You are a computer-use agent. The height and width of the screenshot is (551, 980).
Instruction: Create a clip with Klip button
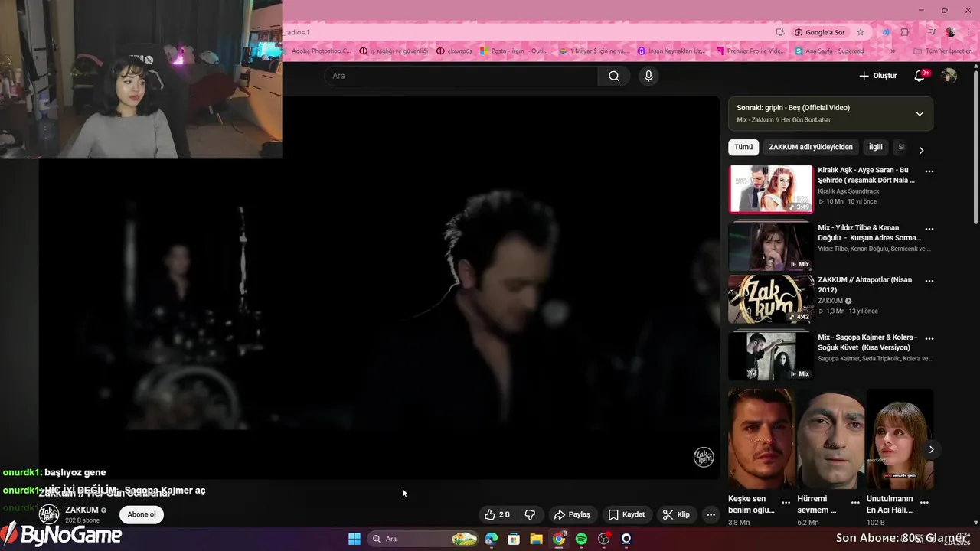676,514
